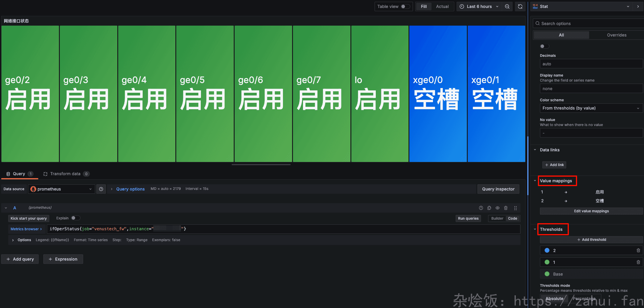The height and width of the screenshot is (308, 644).
Task: Click the zoom out time range icon
Action: click(x=507, y=6)
